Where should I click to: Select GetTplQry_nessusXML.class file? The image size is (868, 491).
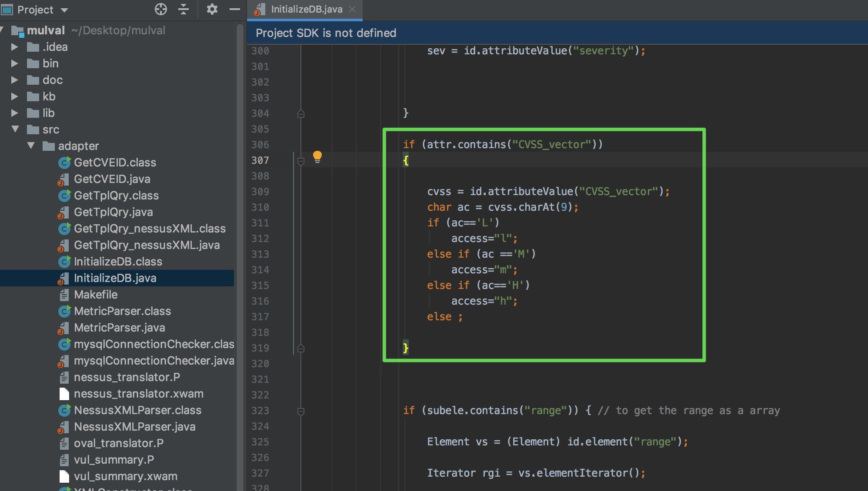click(x=150, y=229)
